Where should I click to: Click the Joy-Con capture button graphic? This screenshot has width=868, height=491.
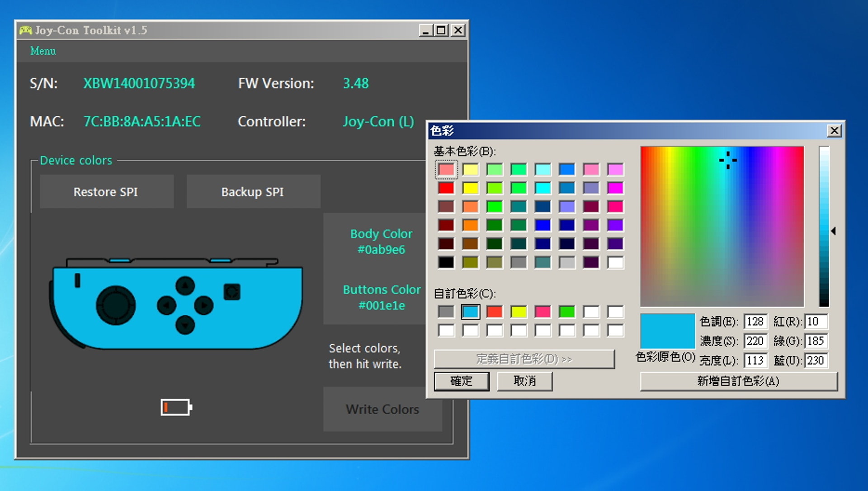click(232, 292)
